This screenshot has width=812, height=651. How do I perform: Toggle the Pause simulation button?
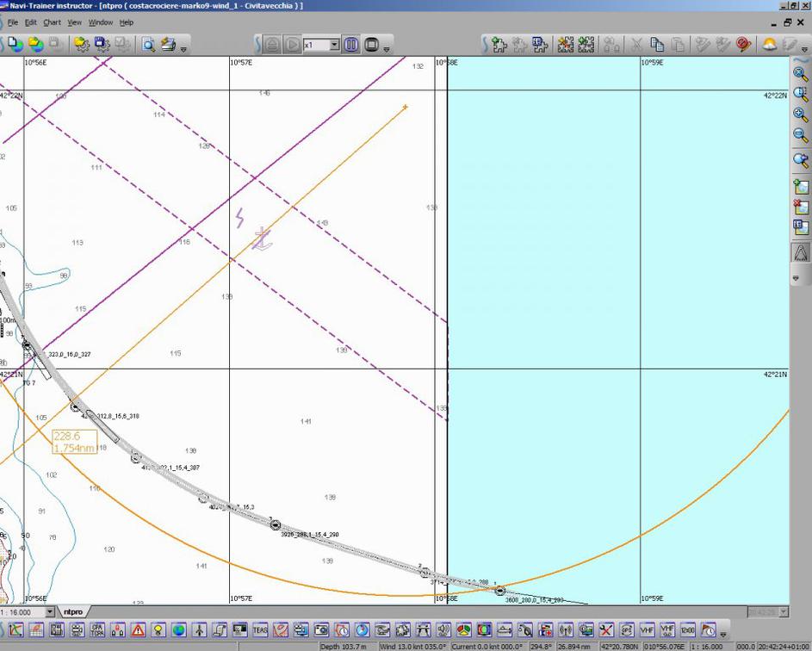point(351,44)
